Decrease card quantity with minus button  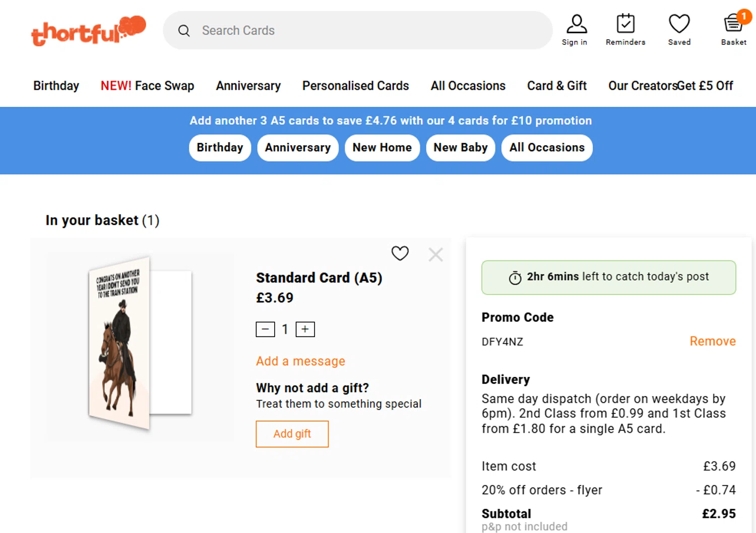click(265, 329)
